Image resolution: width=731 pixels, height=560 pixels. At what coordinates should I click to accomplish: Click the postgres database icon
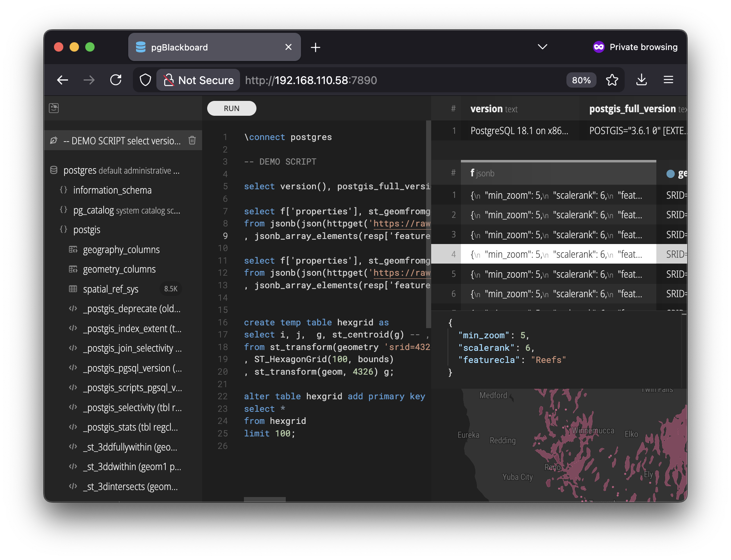[54, 170]
